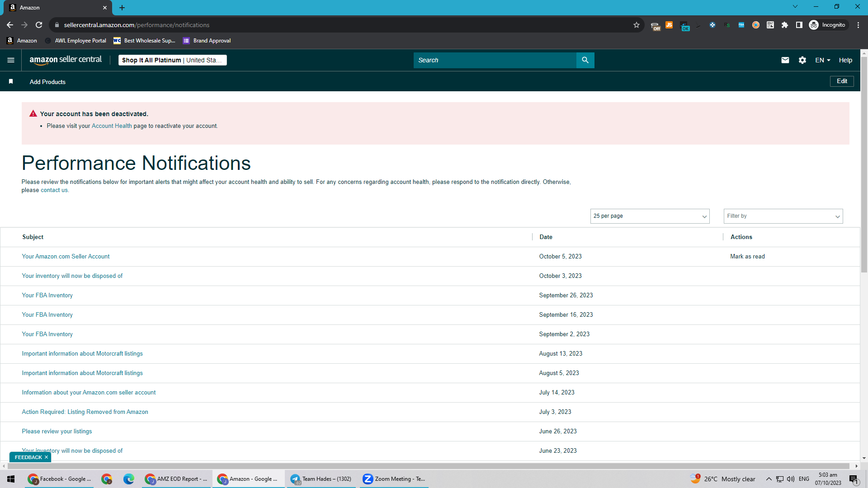The image size is (868, 488).
Task: Open the Information about your Amazon.com seller account notification
Action: [x=89, y=392]
